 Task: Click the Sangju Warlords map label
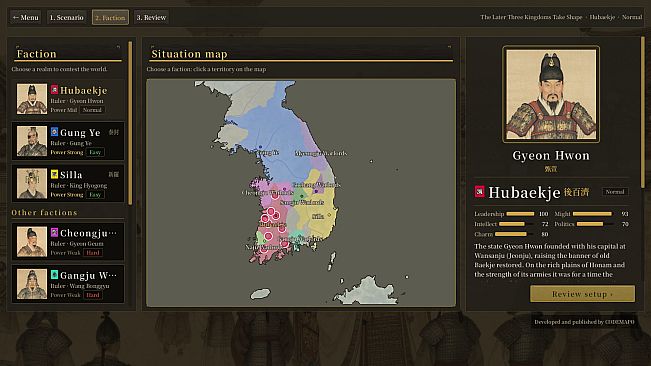[302, 203]
